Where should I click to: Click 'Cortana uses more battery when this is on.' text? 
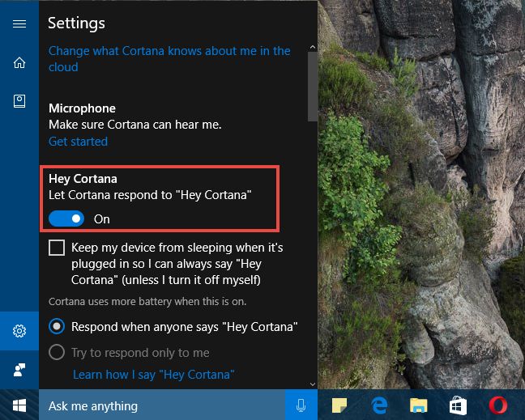pyautogui.click(x=147, y=302)
